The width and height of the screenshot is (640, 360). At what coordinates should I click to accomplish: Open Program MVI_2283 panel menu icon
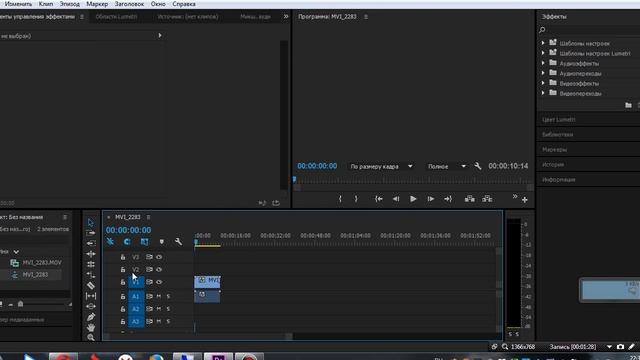click(x=366, y=17)
